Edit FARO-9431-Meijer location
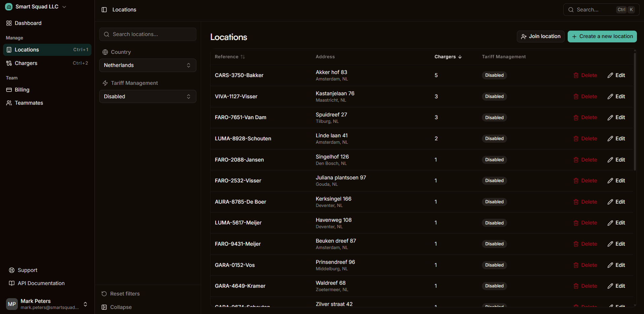 616,244
